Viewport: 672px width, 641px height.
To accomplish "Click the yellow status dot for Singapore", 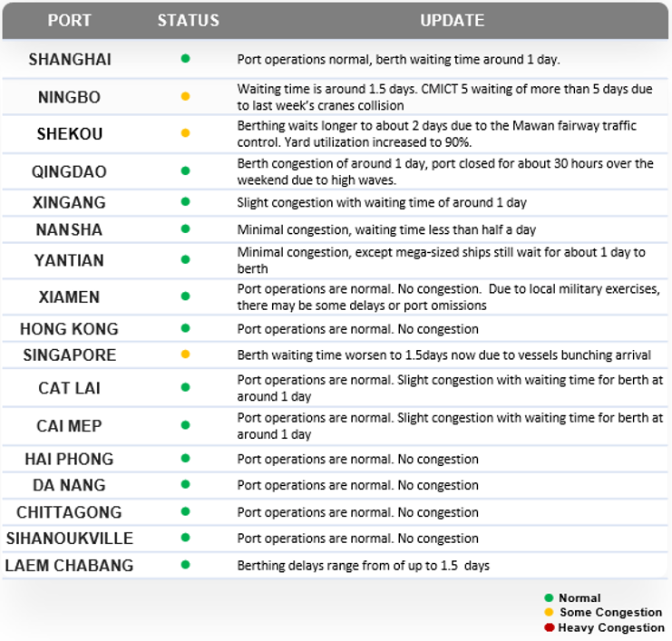I will click(x=185, y=354).
